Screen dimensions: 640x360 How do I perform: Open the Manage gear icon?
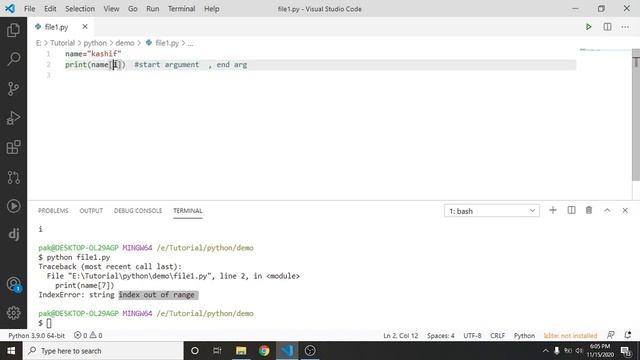coord(13,313)
